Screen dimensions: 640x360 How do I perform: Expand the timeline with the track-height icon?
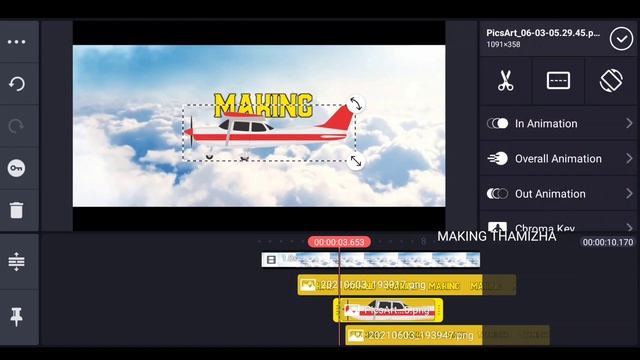[x=16, y=262]
